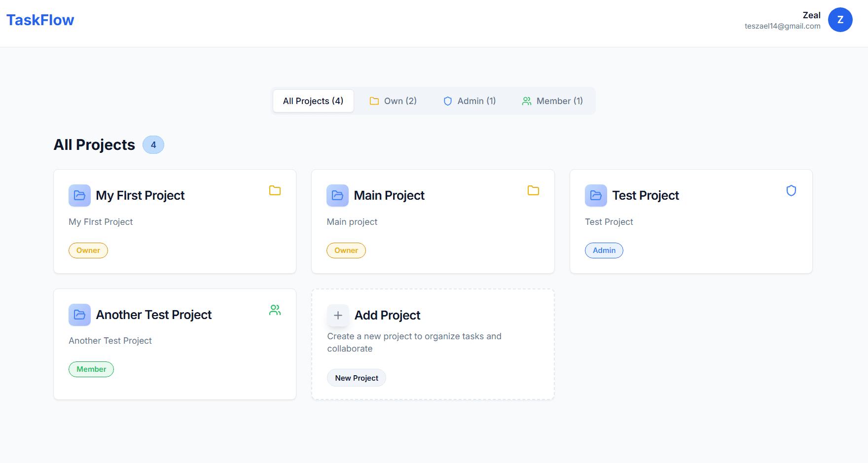Viewport: 868px width, 463px height.
Task: Click the Admin badge on Test Project
Action: [x=604, y=250]
